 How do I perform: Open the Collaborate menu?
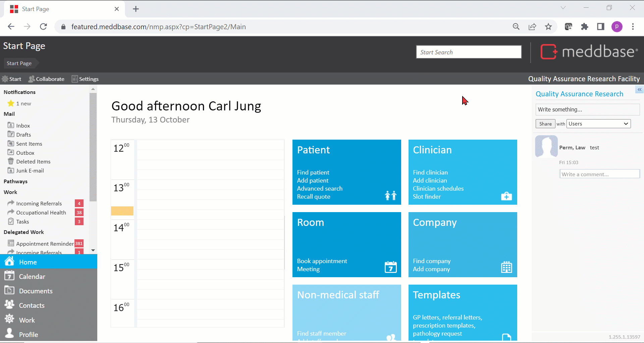tap(47, 79)
